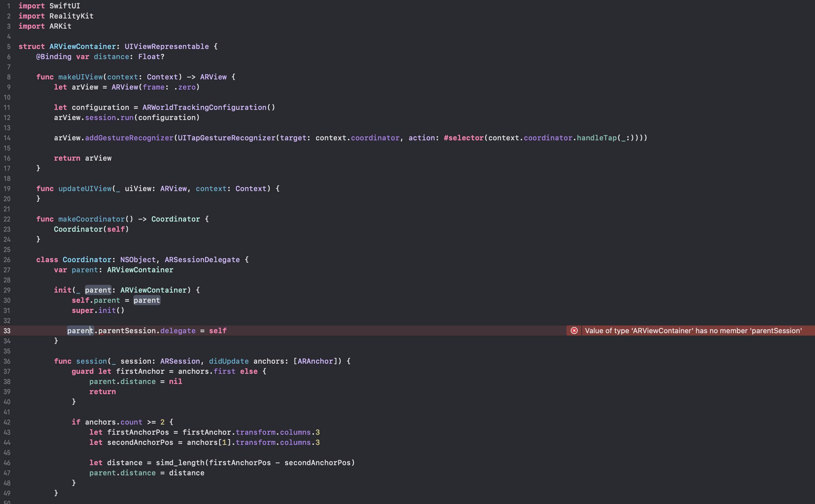This screenshot has height=504, width=815.
Task: Click the ARSessionDelegate protocol name
Action: click(x=202, y=260)
